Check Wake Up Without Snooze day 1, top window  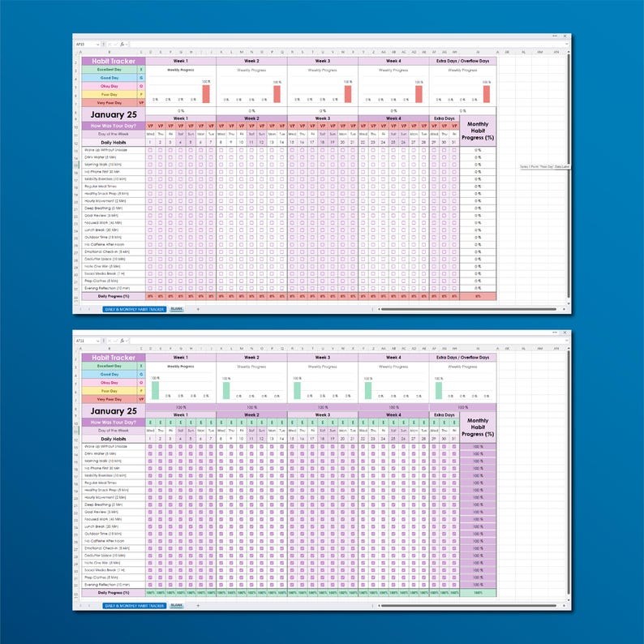click(150, 150)
